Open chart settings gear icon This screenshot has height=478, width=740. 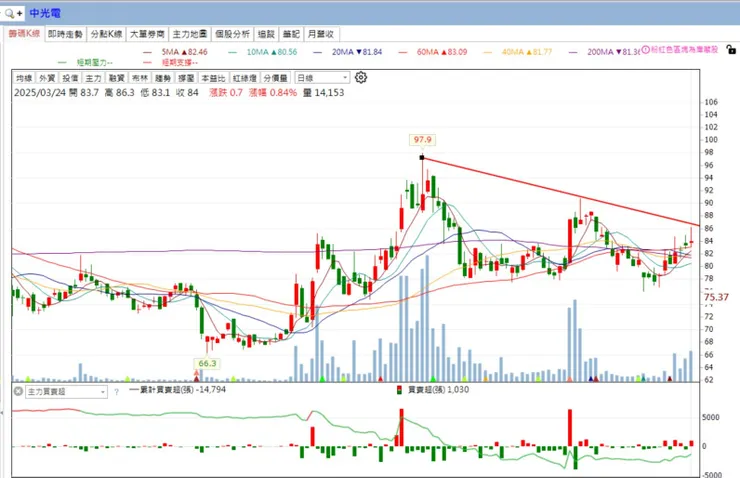coord(361,77)
